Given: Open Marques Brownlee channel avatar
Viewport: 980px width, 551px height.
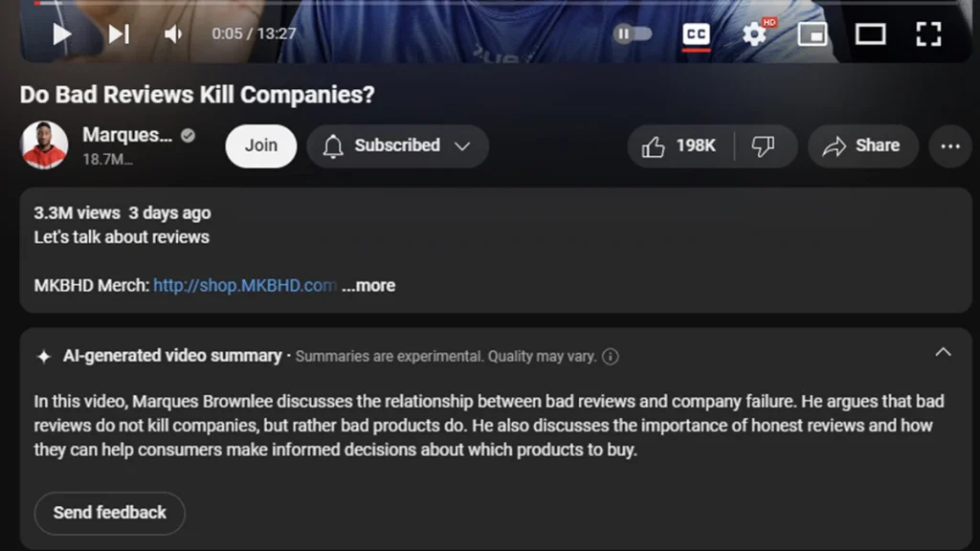Looking at the screenshot, I should tap(44, 145).
